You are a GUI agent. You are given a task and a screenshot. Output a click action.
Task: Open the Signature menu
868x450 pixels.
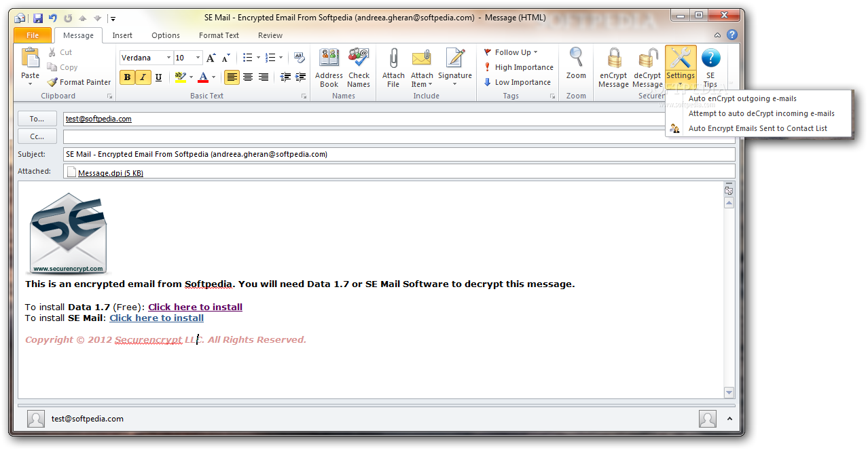point(454,68)
